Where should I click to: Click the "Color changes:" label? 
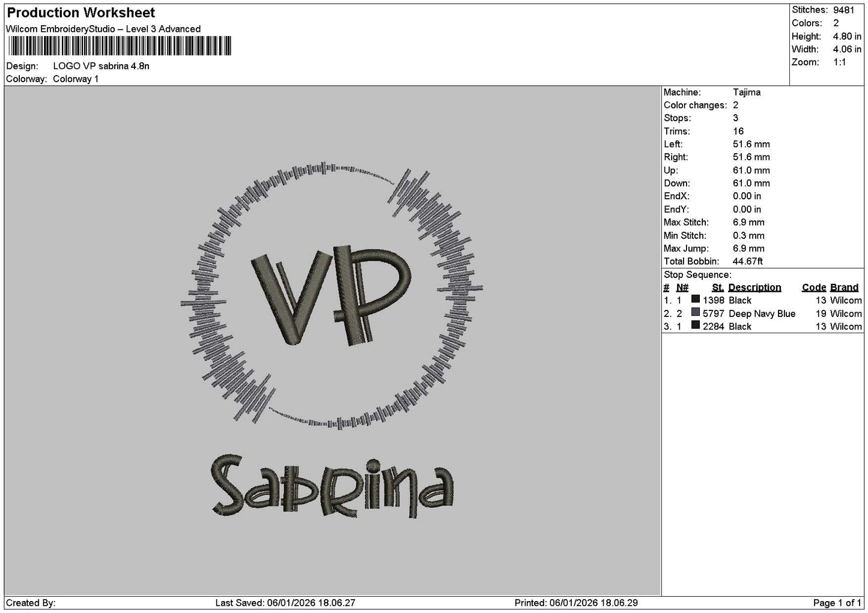coord(695,106)
